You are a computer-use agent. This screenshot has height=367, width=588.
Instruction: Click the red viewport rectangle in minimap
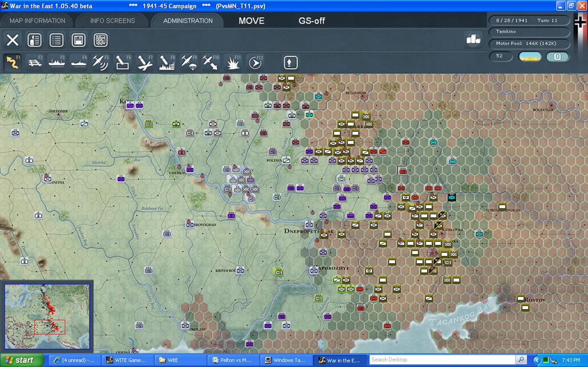[x=50, y=326]
